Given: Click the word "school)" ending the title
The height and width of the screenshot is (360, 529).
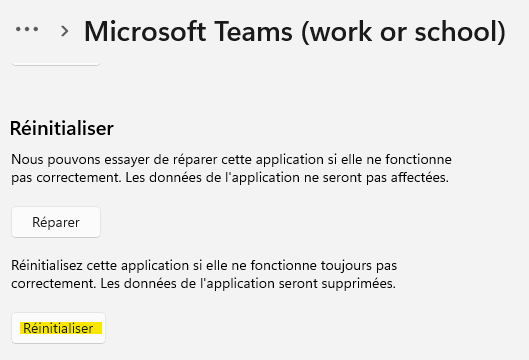Looking at the screenshot, I should pyautogui.click(x=460, y=32).
